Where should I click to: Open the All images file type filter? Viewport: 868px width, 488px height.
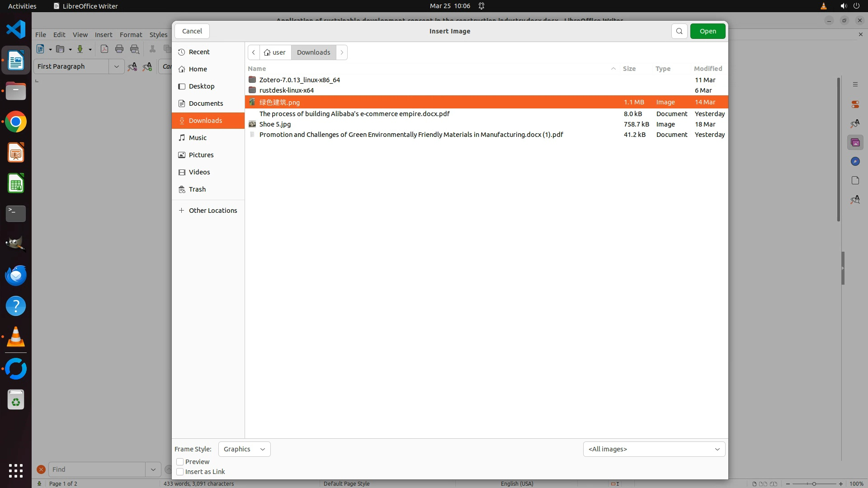[x=654, y=449]
